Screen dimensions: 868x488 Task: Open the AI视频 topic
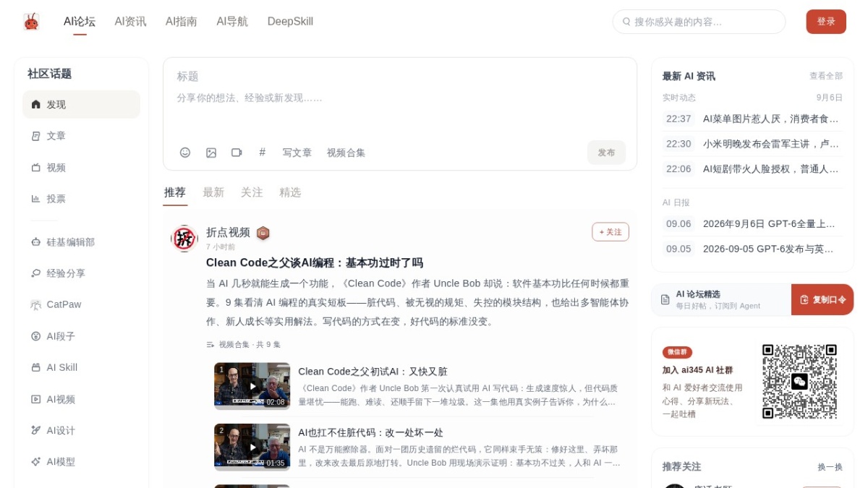(x=81, y=399)
